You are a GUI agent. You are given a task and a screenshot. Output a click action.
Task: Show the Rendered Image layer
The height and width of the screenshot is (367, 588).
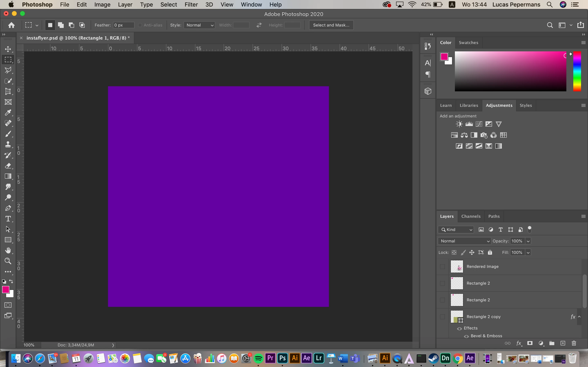point(442,266)
